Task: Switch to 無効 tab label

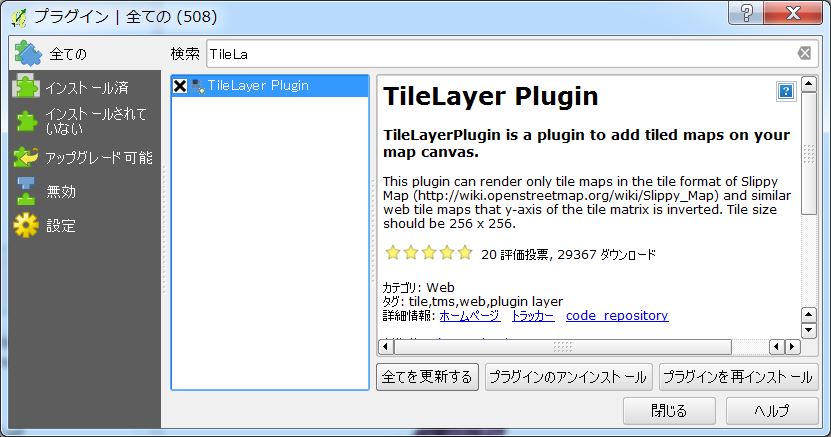Action: click(x=61, y=191)
